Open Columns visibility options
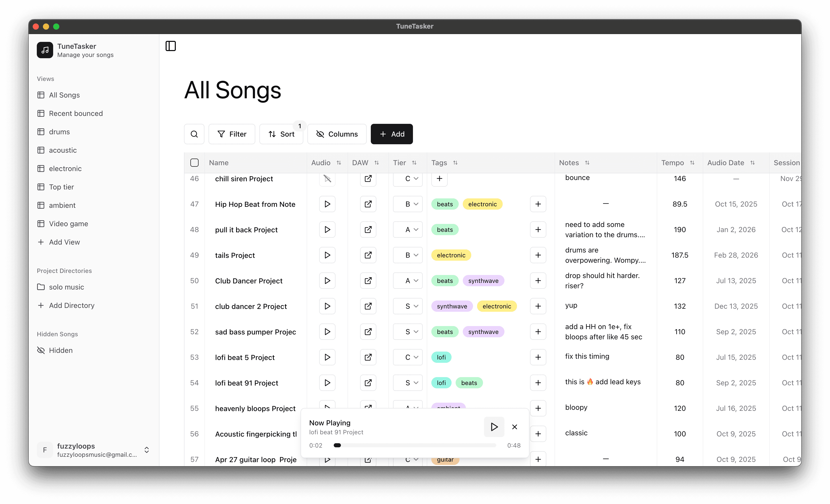This screenshot has width=830, height=504. click(337, 134)
